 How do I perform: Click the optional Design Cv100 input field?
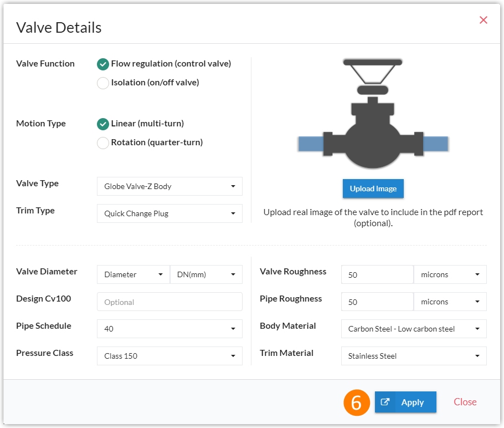pyautogui.click(x=169, y=302)
